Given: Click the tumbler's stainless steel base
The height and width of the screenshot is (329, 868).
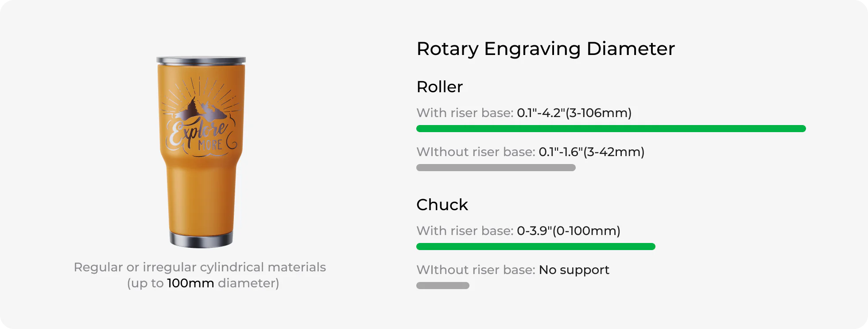Looking at the screenshot, I should tap(201, 240).
